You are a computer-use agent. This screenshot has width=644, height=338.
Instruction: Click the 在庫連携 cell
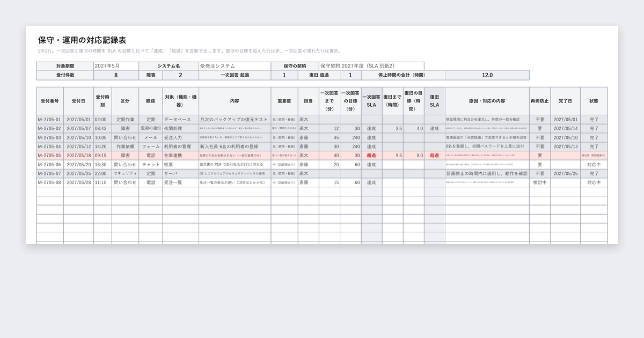(181, 156)
